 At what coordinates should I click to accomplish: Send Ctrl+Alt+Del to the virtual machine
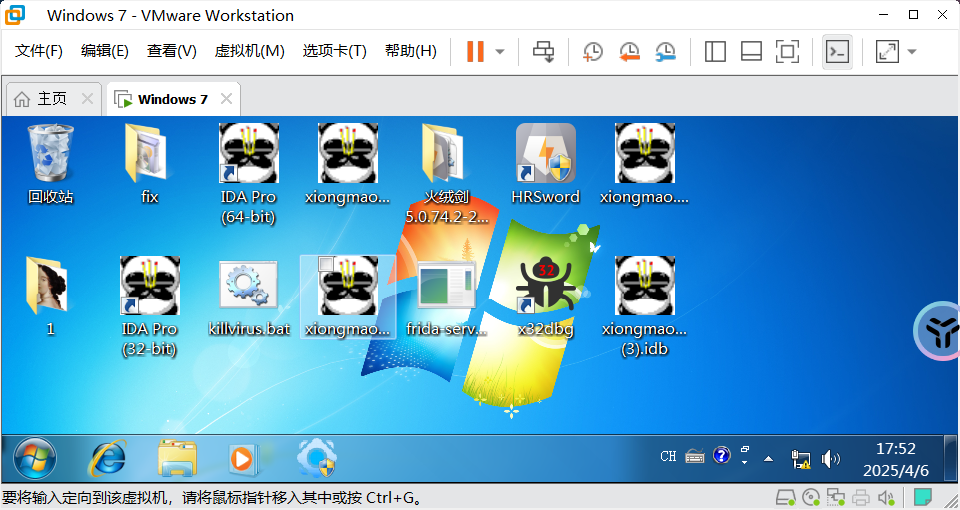click(543, 51)
